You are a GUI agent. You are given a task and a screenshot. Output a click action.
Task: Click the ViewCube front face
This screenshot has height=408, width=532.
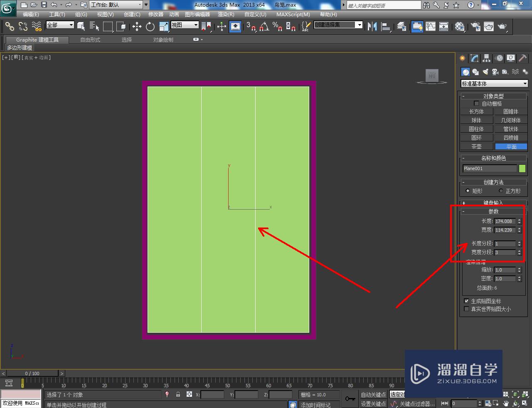432,75
